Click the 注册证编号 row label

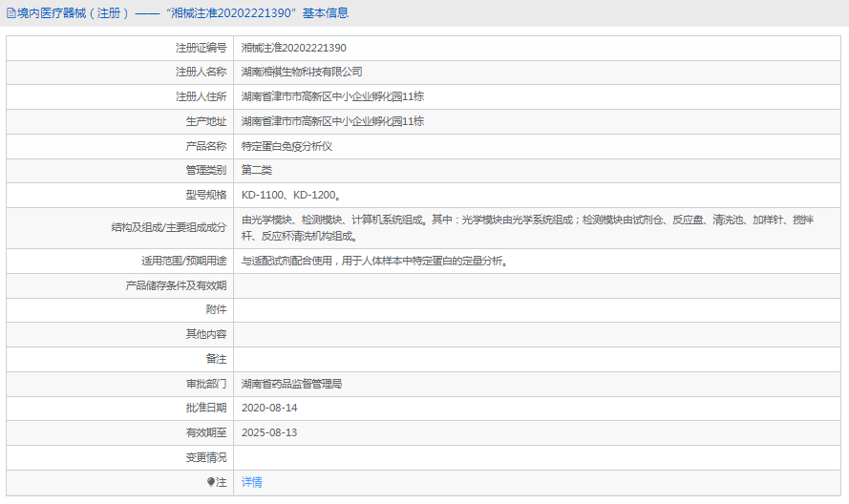201,48
